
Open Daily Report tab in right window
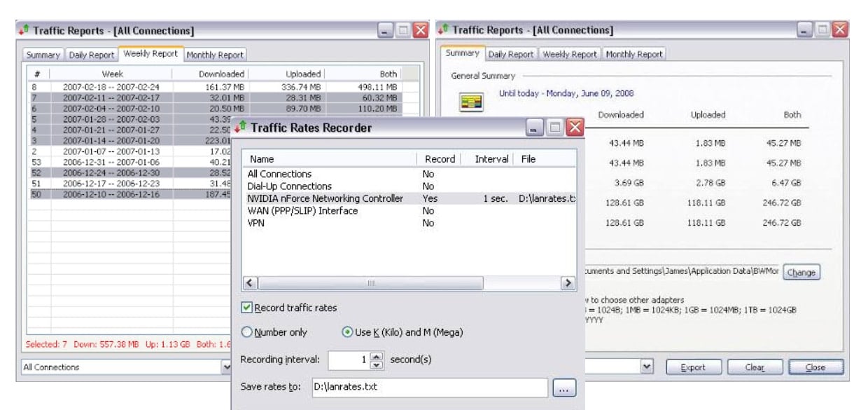511,54
